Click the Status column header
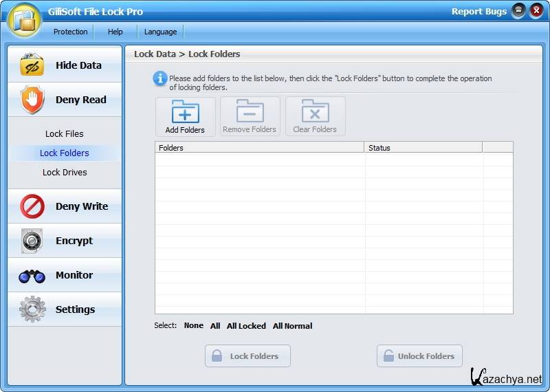This screenshot has width=550, height=392. pos(423,147)
